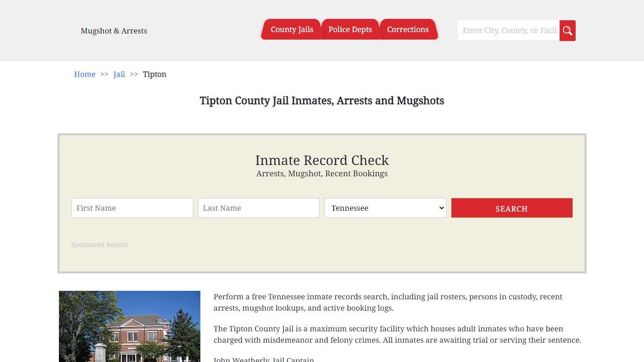Click the Mugshot & Arrests site logo
Image resolution: width=644 pixels, height=362 pixels.
[x=114, y=31]
